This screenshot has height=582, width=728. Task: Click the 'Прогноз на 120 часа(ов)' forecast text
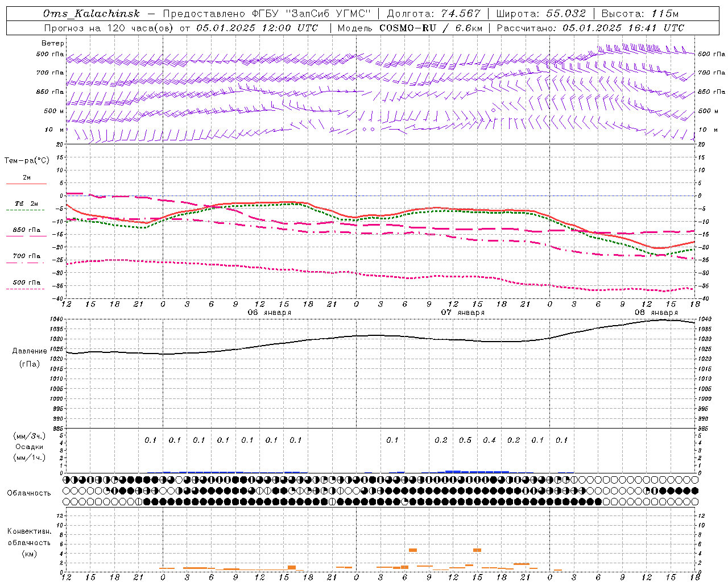(109, 28)
